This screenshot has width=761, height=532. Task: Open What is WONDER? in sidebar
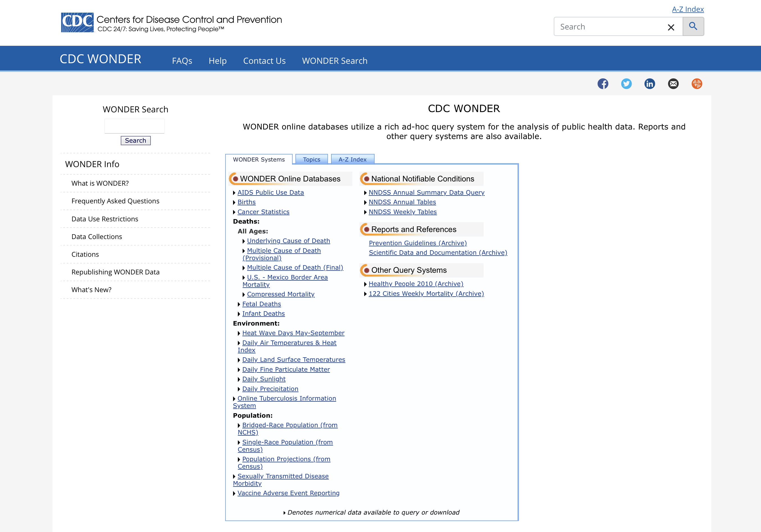pyautogui.click(x=100, y=183)
